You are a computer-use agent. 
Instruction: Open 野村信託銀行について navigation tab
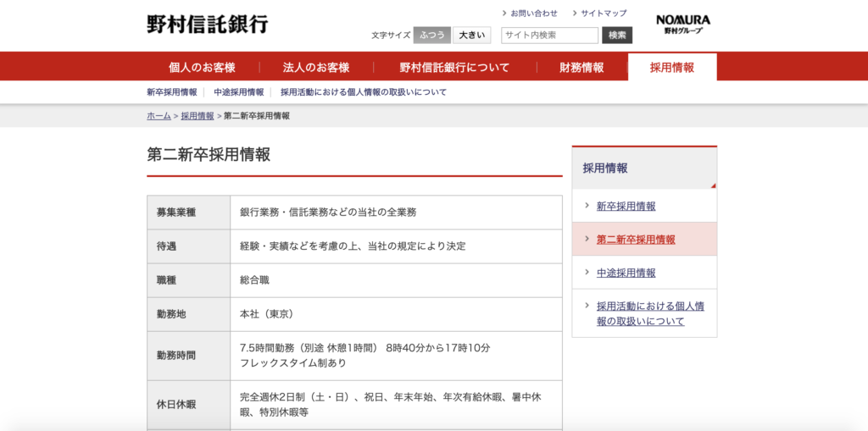[454, 68]
